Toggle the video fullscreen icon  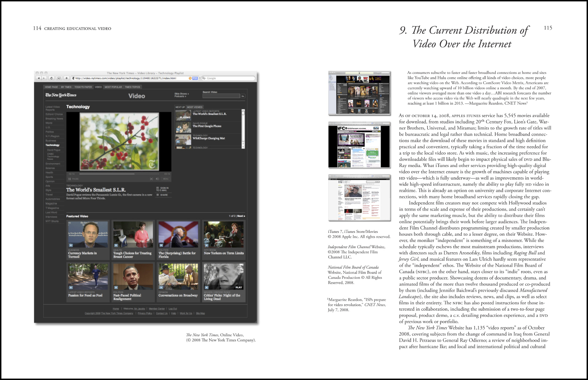(x=151, y=179)
